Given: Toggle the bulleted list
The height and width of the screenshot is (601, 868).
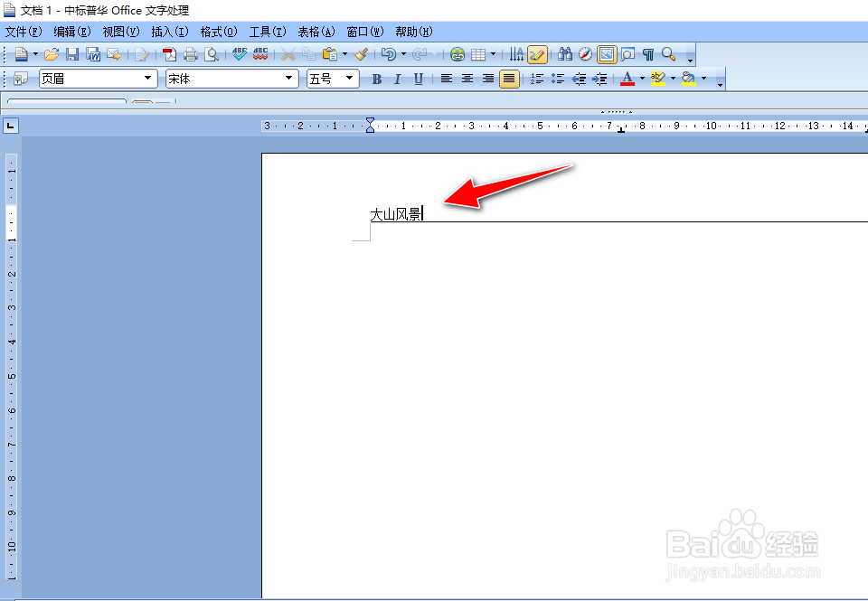Looking at the screenshot, I should (x=558, y=79).
